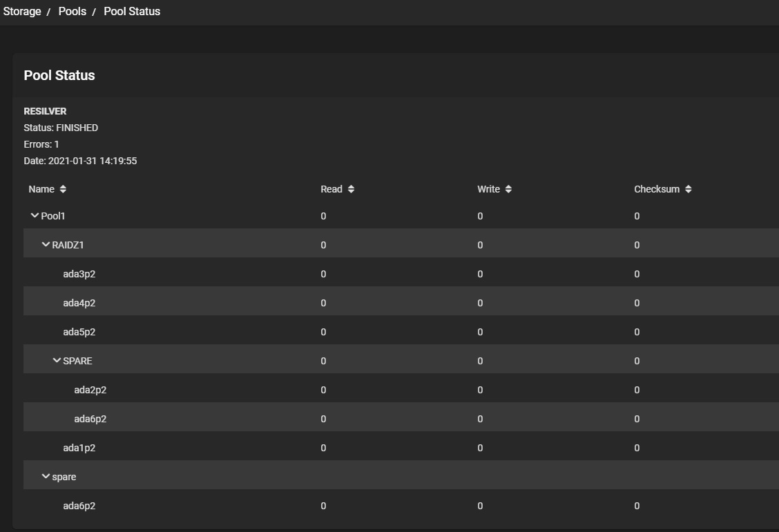
Task: Go to Storage in breadcrumb
Action: [22, 11]
